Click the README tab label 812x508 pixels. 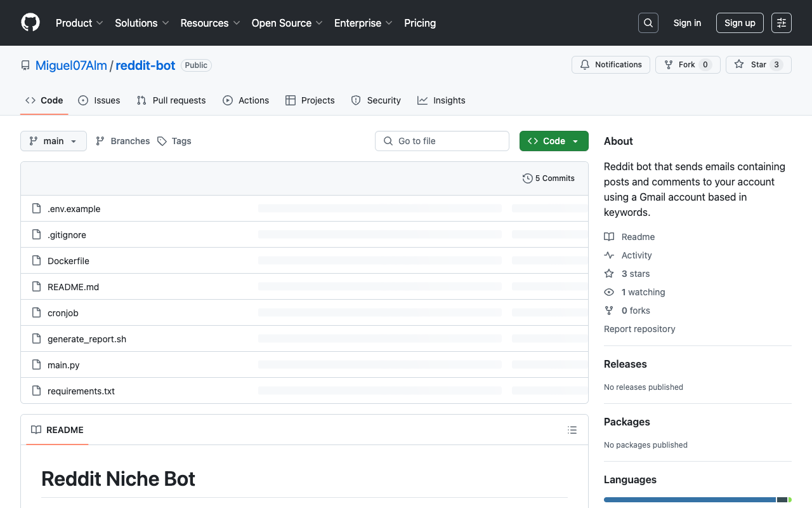point(57,430)
